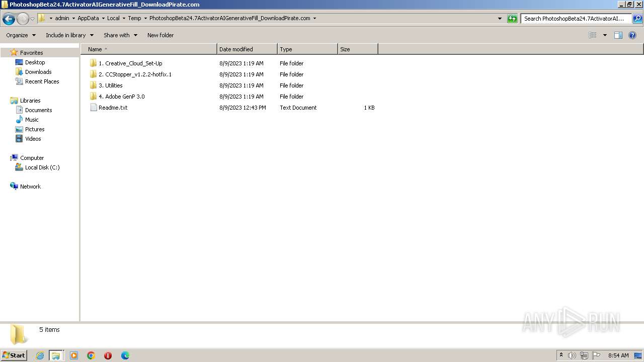Screen dimensions: 644x362
Task: Launch Opera from the taskbar
Action: point(108,355)
